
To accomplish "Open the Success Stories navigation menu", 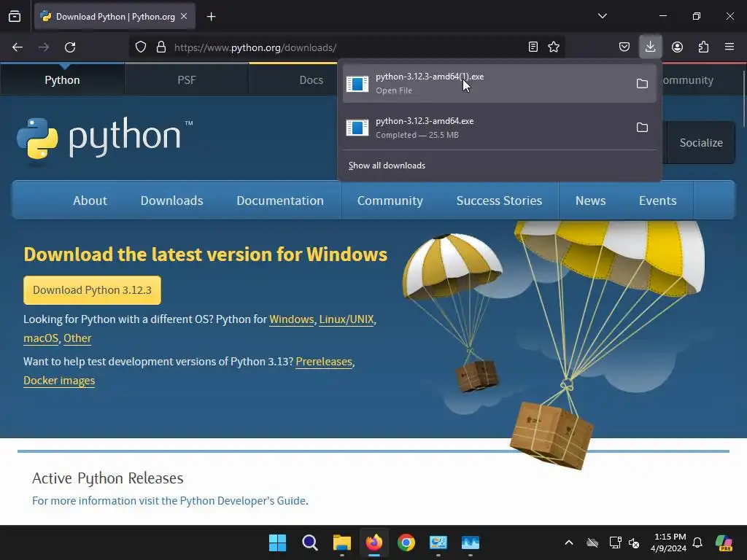I will [x=499, y=201].
